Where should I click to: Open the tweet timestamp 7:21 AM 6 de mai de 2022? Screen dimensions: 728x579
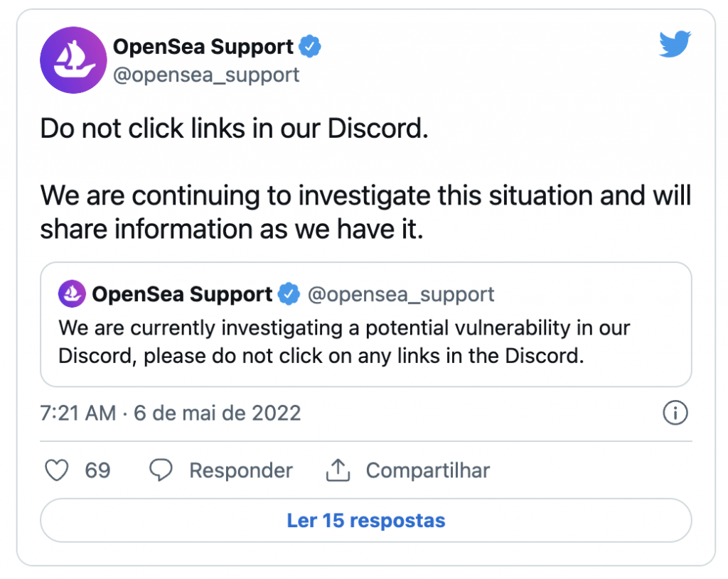[171, 413]
